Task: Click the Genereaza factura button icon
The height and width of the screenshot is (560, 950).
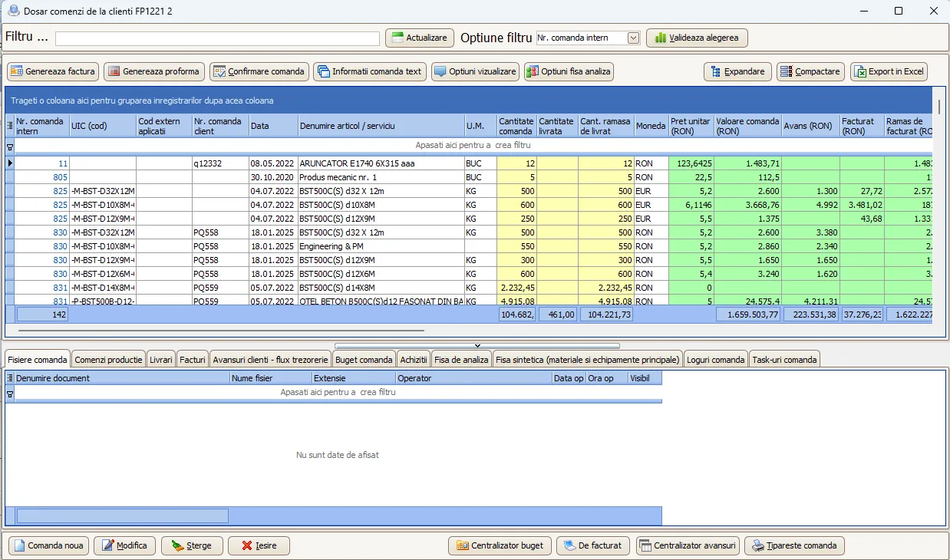Action: click(17, 71)
